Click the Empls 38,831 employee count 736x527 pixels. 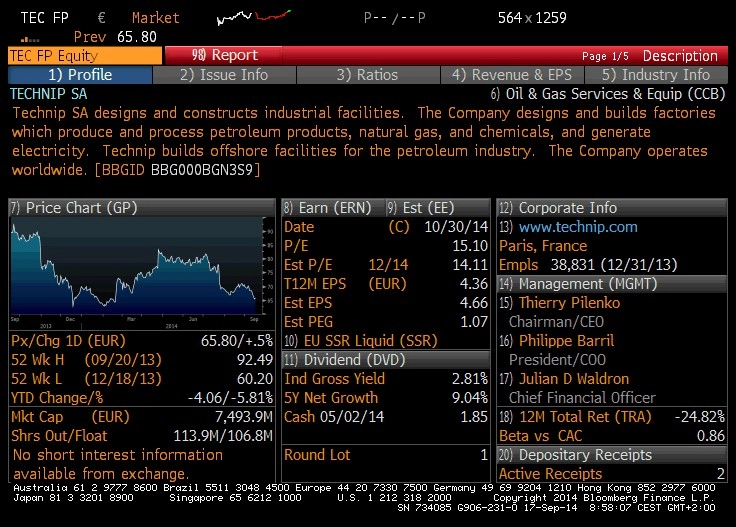pyautogui.click(x=614, y=265)
